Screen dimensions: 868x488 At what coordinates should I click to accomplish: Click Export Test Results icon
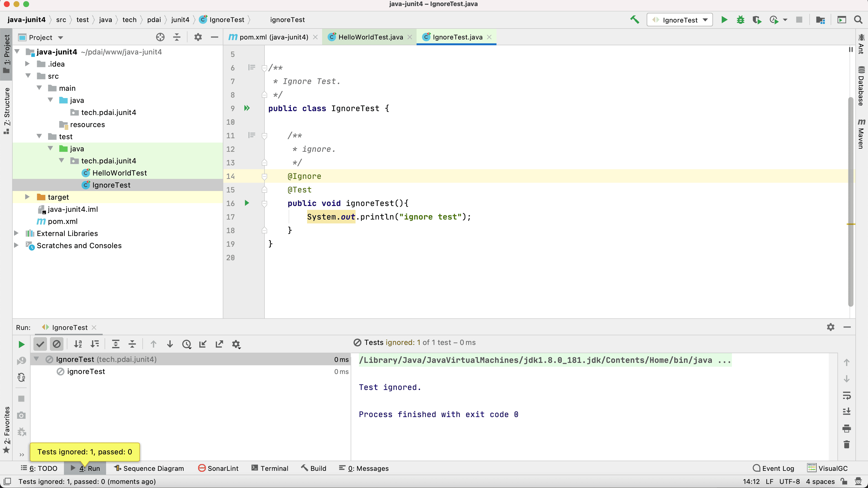coord(219,344)
